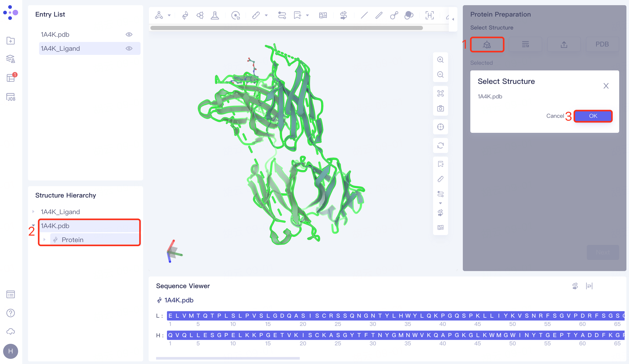Click Cancel in the Select Structure dialog
The image size is (629, 364).
[555, 116]
